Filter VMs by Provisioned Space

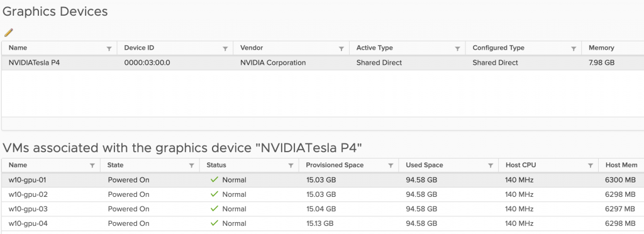[391, 165]
